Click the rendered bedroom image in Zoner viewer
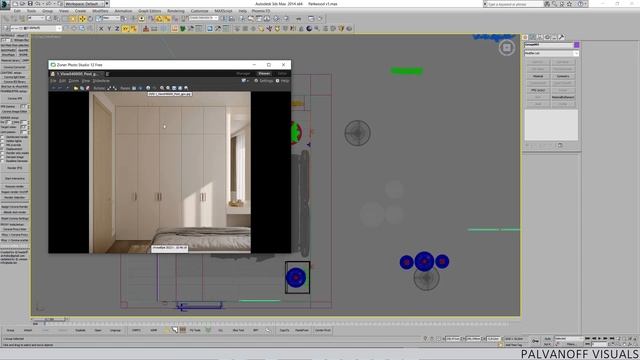This screenshot has width=640, height=360. tap(170, 172)
